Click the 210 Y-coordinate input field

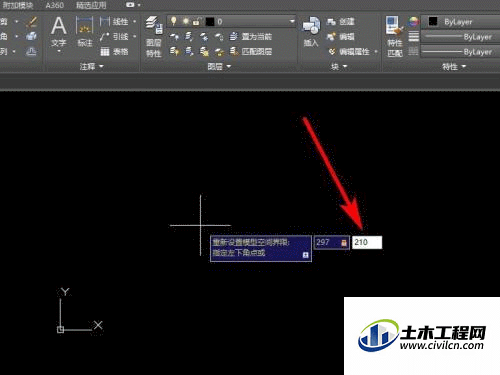pos(367,242)
